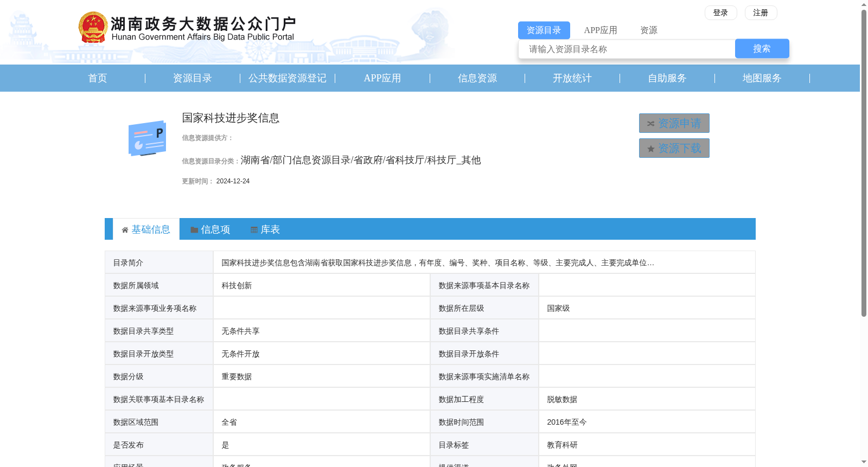Click the 数据所属领域 label cell
The width and height of the screenshot is (868, 467).
(x=159, y=285)
